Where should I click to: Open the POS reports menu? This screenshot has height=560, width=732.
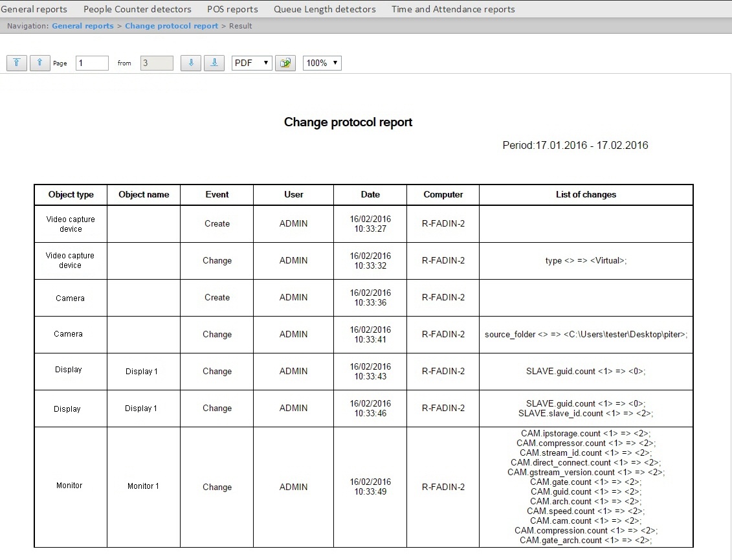(x=232, y=9)
